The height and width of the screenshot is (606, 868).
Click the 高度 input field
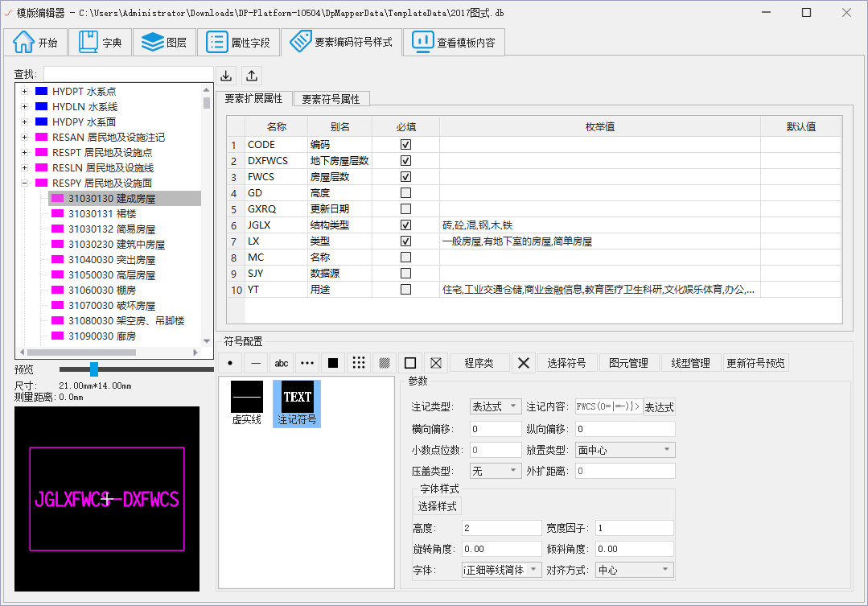coord(501,528)
